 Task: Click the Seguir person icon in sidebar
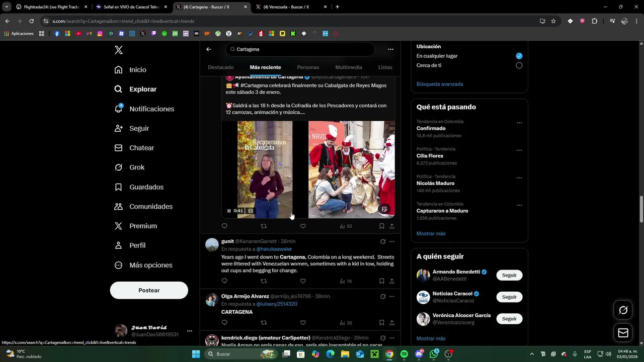click(x=119, y=128)
